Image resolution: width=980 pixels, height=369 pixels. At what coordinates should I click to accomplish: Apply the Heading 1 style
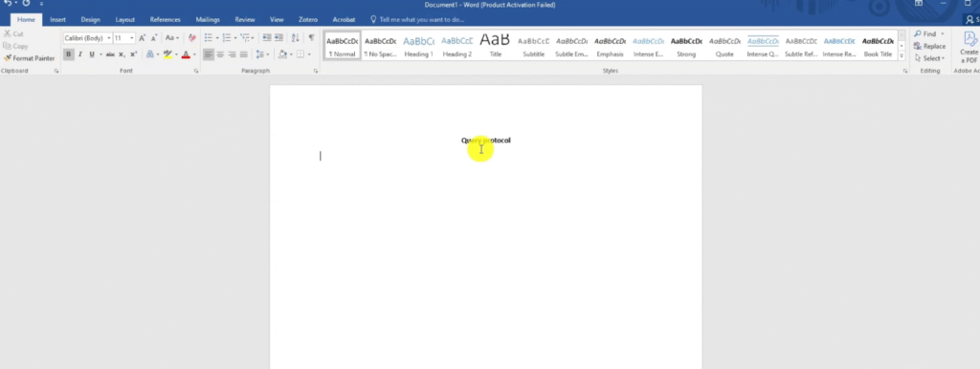click(419, 46)
